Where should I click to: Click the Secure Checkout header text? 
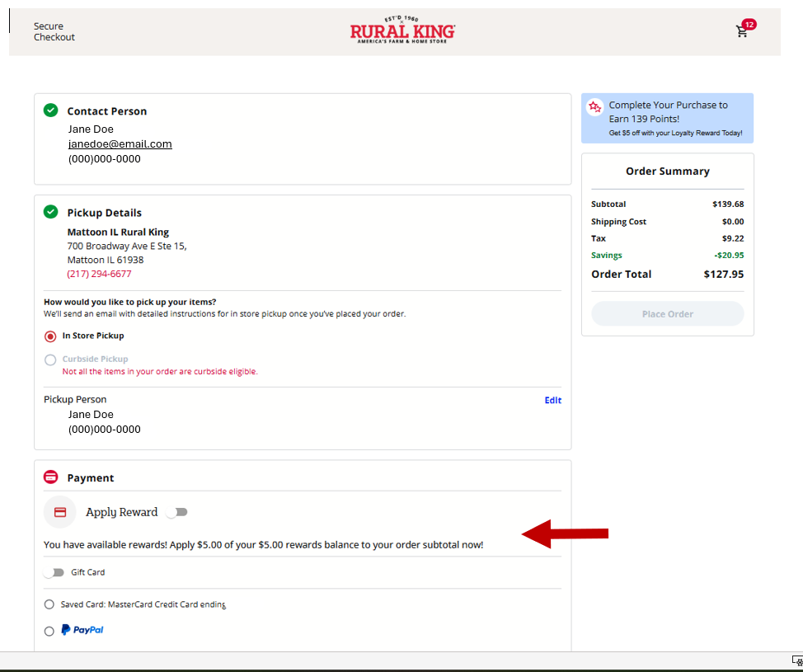tap(54, 31)
